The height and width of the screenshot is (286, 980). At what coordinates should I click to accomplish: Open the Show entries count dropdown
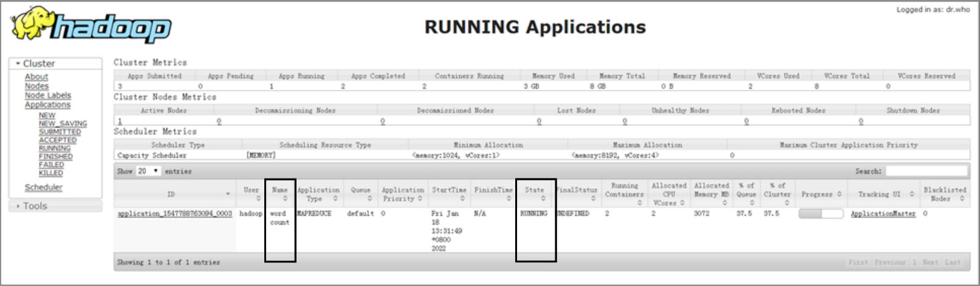click(x=148, y=171)
